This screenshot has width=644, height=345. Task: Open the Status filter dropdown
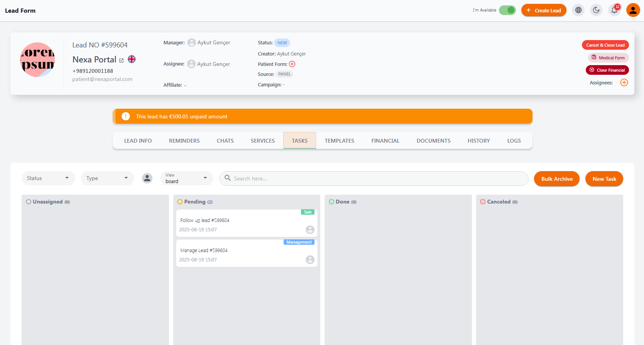(48, 178)
